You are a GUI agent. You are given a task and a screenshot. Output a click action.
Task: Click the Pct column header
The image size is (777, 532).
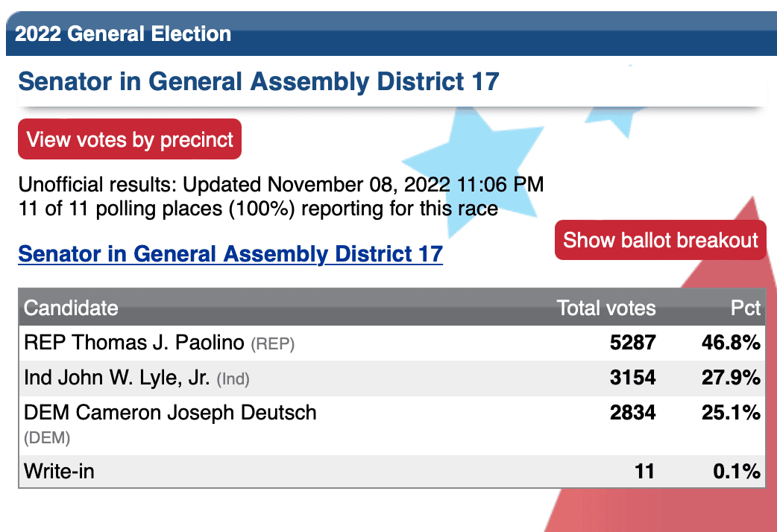click(x=745, y=308)
